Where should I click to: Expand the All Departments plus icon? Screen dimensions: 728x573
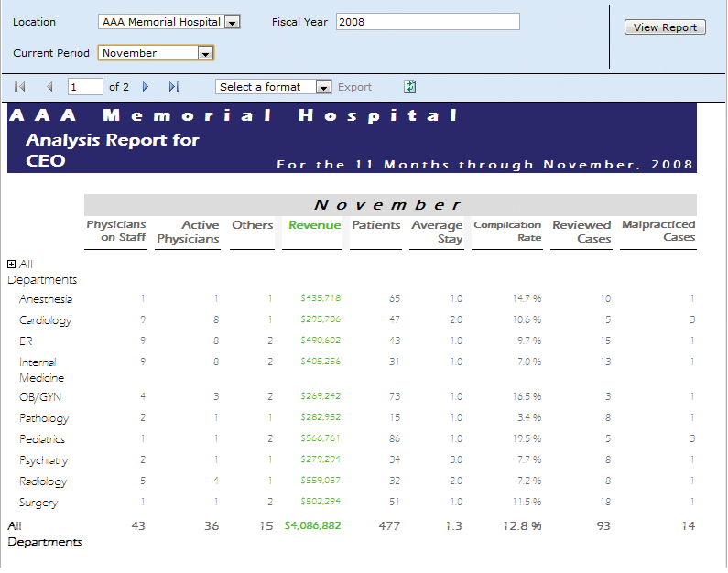click(12, 265)
